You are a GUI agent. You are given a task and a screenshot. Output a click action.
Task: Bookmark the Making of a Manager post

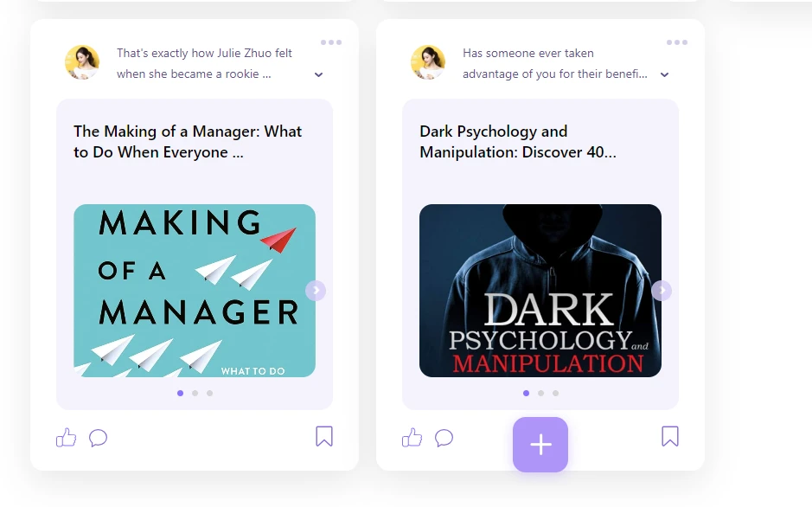[x=324, y=436]
